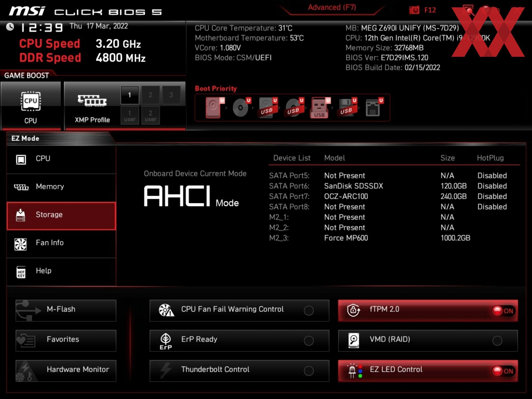Click the SATA Port8 Not Present row
This screenshot has height=399, width=532.
388,207
